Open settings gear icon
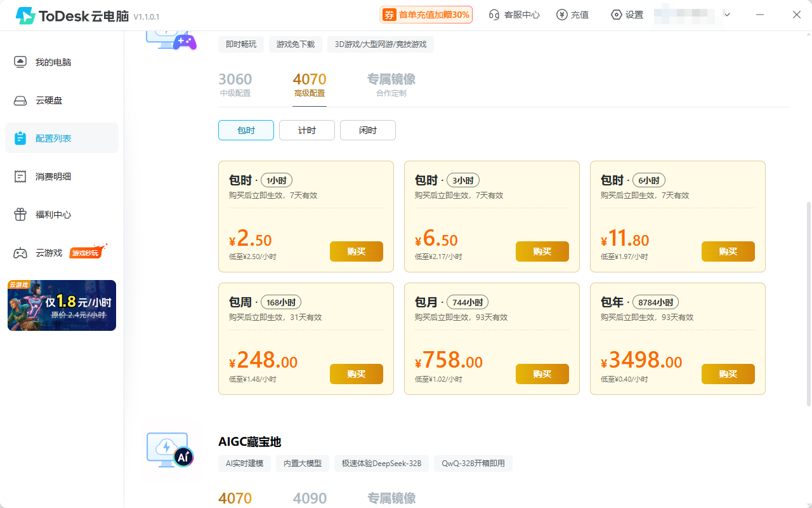The height and width of the screenshot is (508, 812). click(x=616, y=15)
